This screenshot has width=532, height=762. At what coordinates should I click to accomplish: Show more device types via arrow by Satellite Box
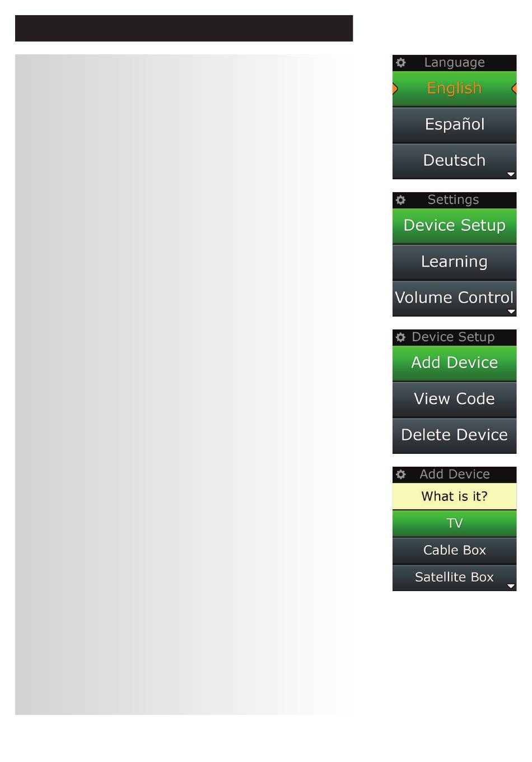[x=511, y=586]
